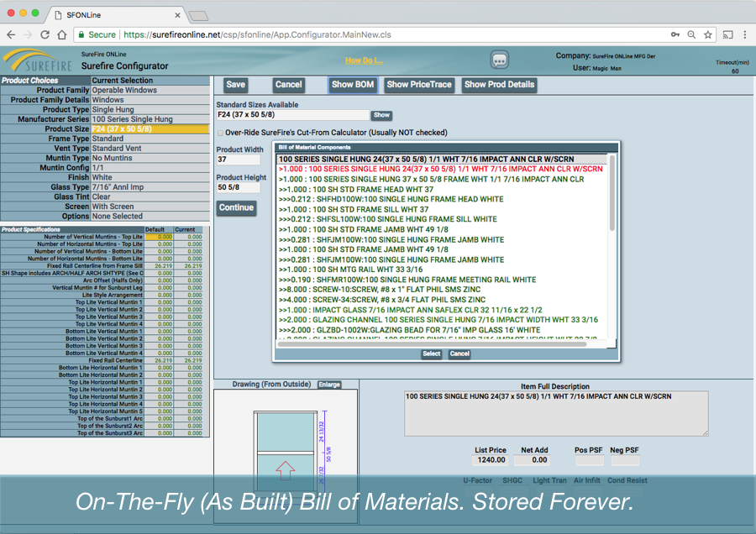The height and width of the screenshot is (534, 756).
Task: Click Show Prod Details button
Action: coord(499,85)
